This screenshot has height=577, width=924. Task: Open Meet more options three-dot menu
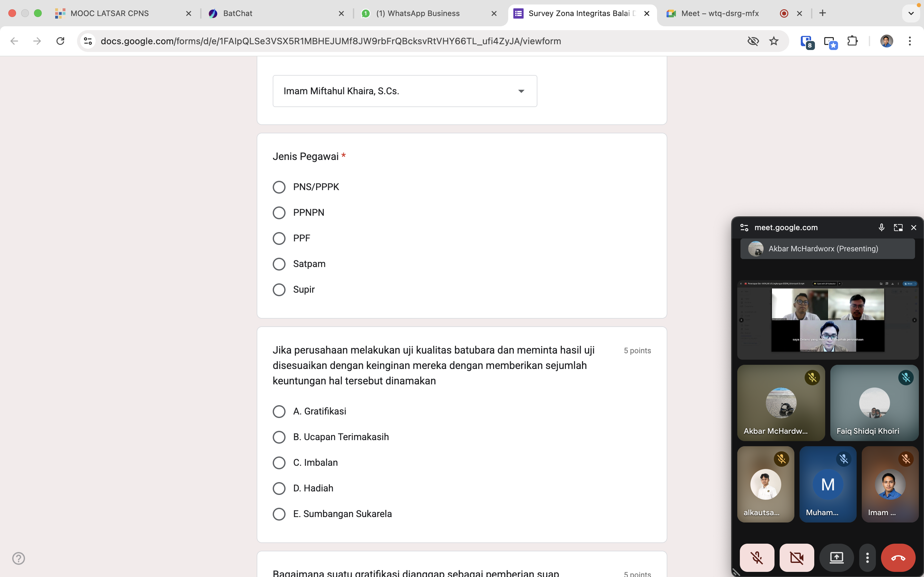[x=867, y=557]
